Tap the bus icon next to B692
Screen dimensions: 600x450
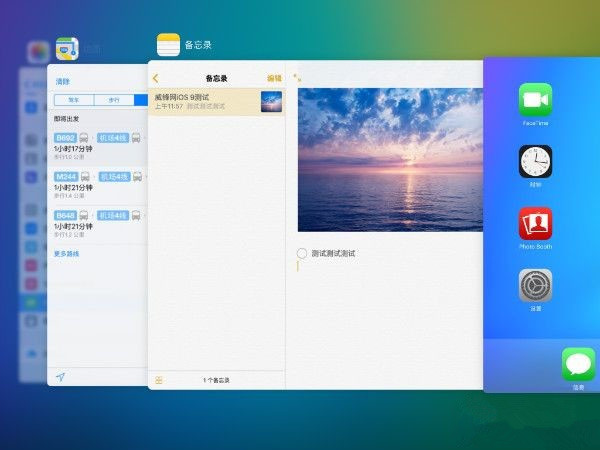(x=84, y=138)
